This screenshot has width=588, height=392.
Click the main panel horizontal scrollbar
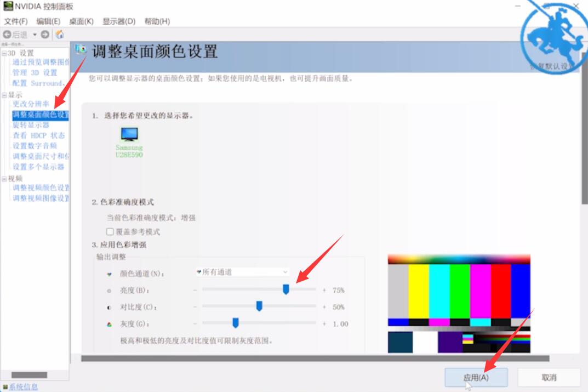[x=316, y=359]
